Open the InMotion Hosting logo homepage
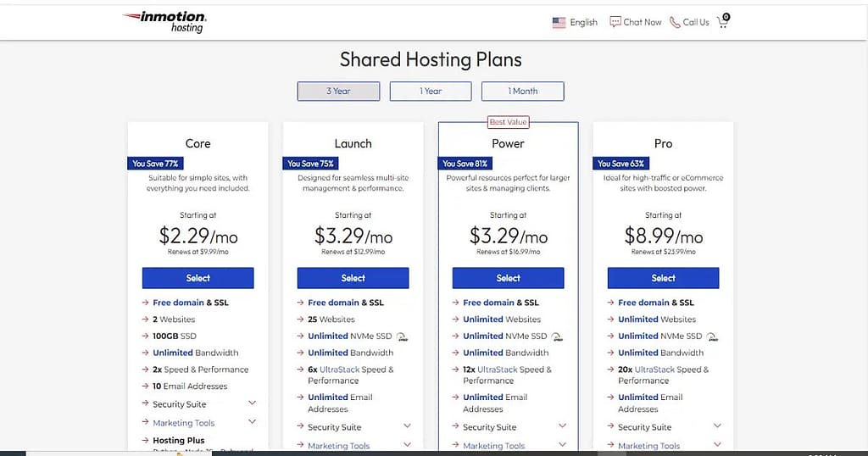The image size is (868, 456). coord(164,21)
